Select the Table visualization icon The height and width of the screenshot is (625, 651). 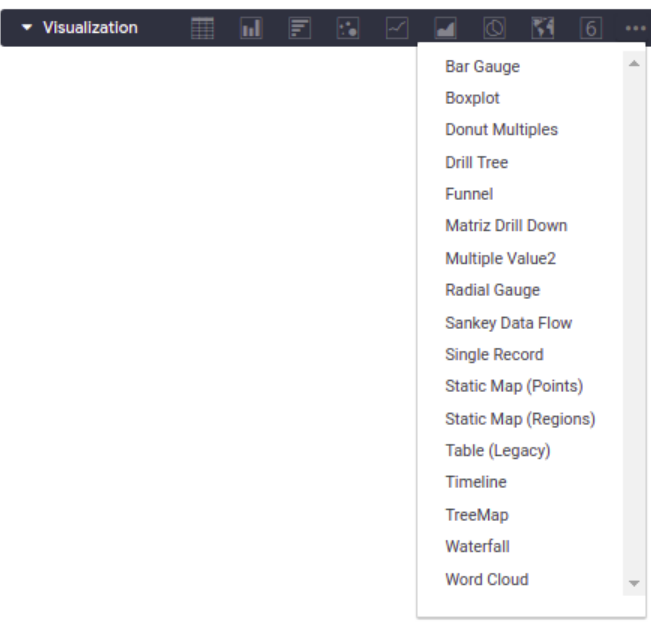[x=202, y=28]
